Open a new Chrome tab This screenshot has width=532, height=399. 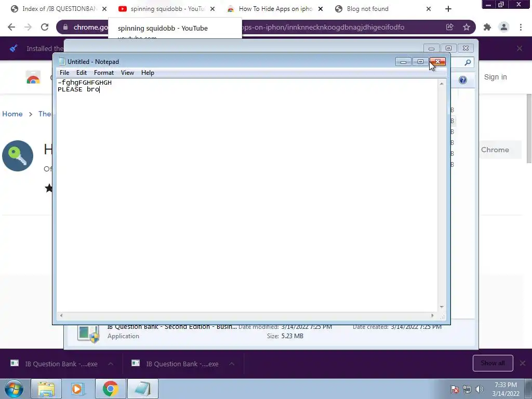tap(448, 9)
